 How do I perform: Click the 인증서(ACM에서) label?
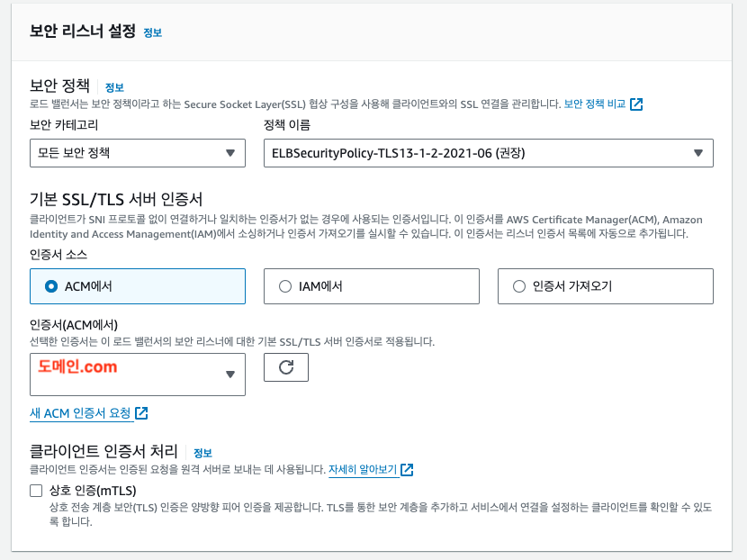[74, 324]
